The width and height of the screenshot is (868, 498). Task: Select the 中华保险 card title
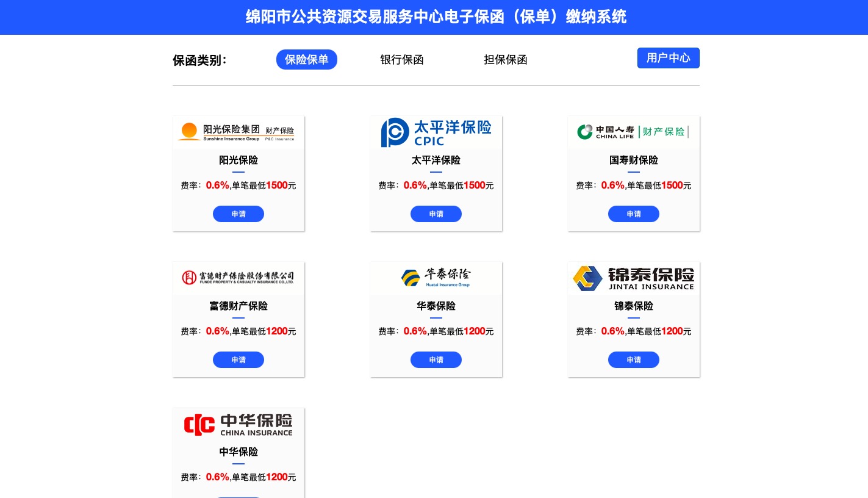(239, 452)
